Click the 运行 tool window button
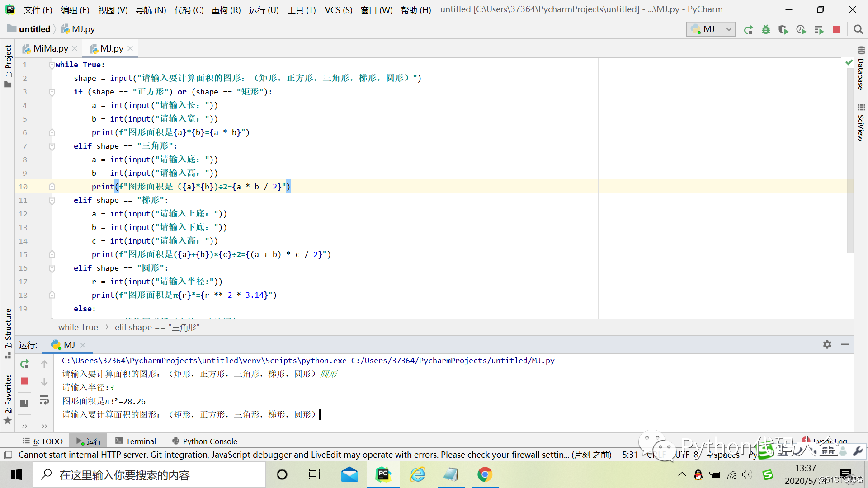The image size is (868, 488). click(89, 441)
